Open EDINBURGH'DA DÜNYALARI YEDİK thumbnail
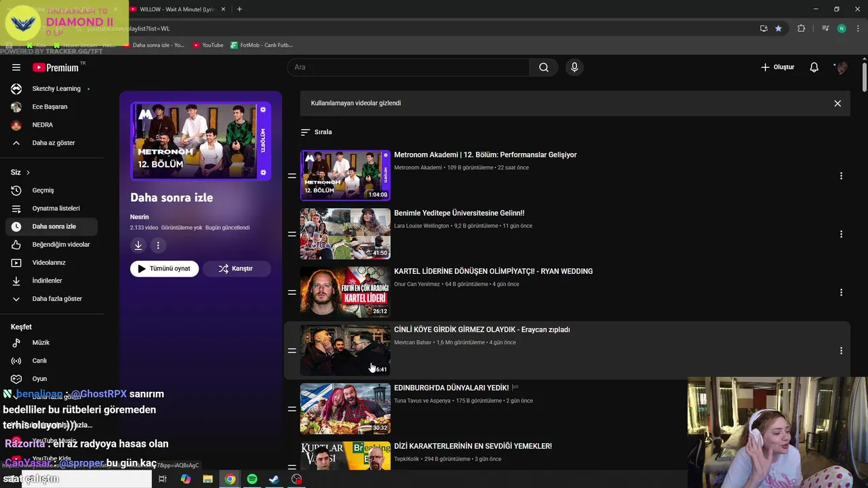This screenshot has height=488, width=868. pos(345,409)
